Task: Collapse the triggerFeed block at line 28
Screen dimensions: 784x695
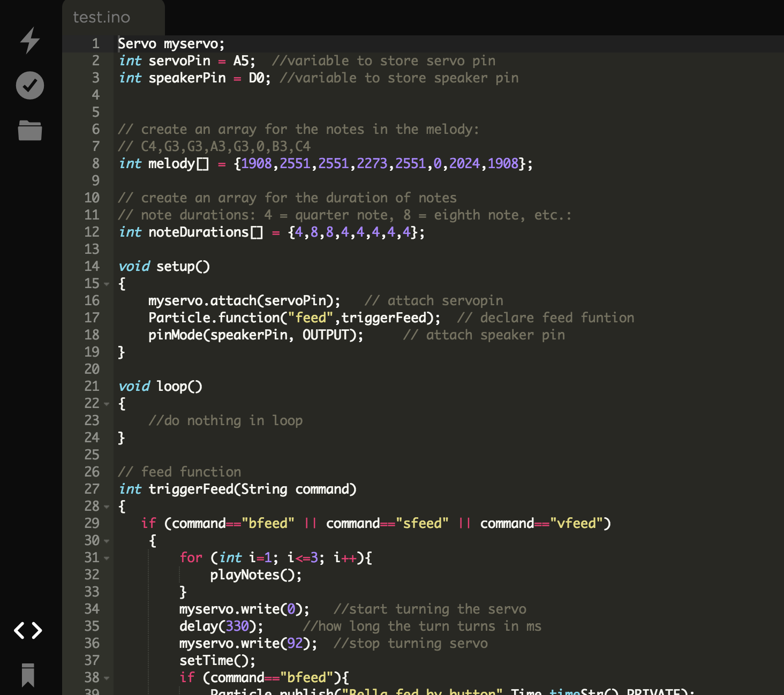Action: point(107,507)
